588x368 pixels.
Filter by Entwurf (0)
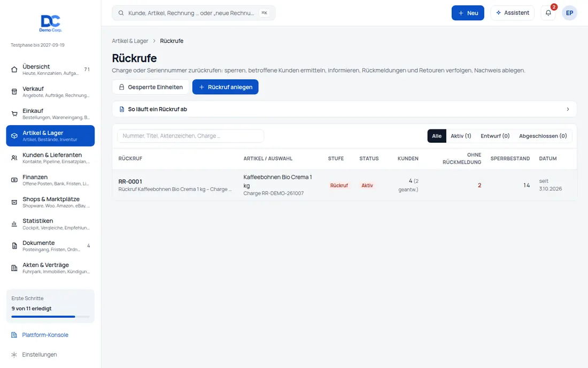tap(495, 136)
